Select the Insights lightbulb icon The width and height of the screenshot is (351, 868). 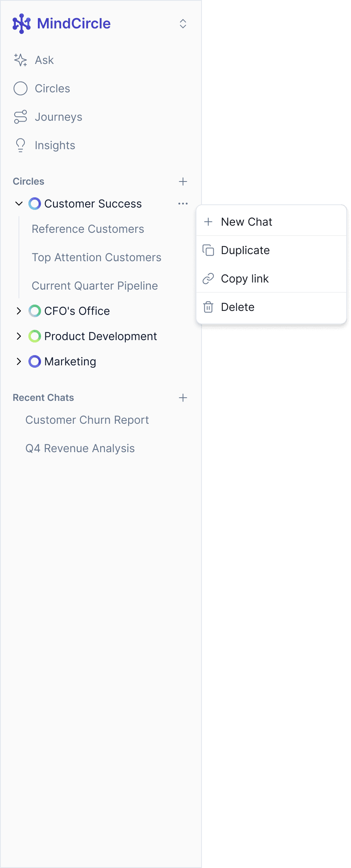[x=20, y=145]
